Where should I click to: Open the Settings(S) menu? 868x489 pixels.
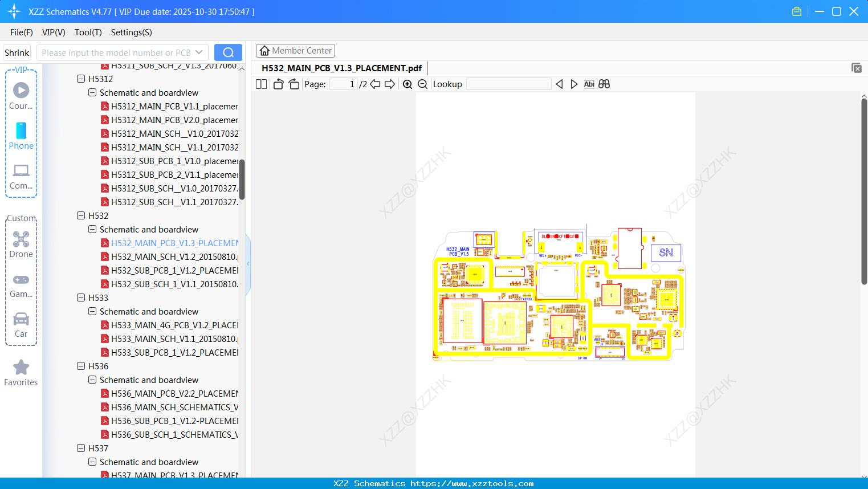click(131, 32)
